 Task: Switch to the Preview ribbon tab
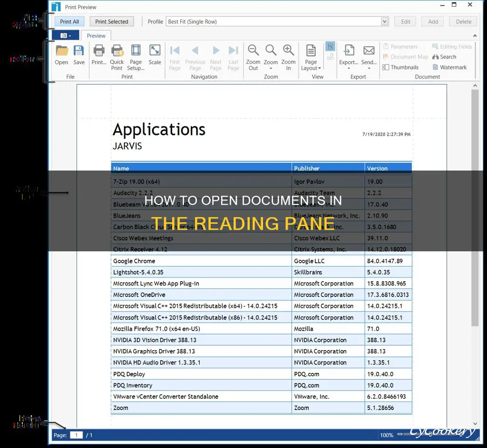point(96,36)
